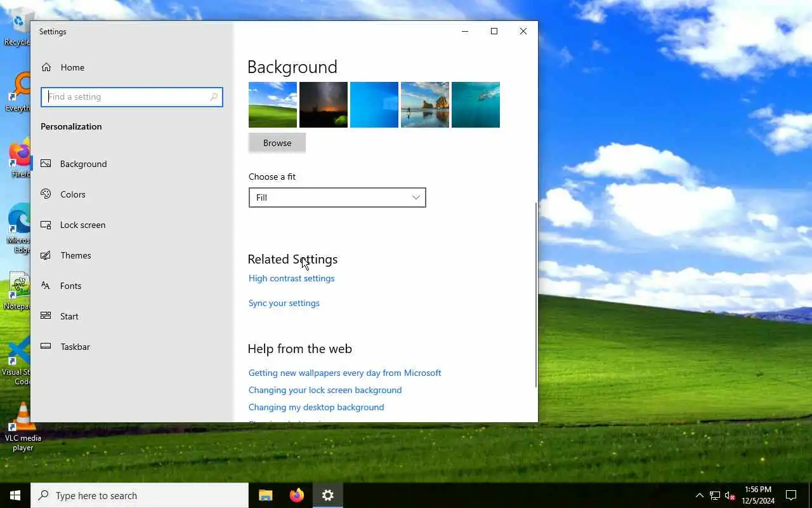The image size is (812, 508).
Task: Select the Start icon in sidebar
Action: click(x=46, y=316)
